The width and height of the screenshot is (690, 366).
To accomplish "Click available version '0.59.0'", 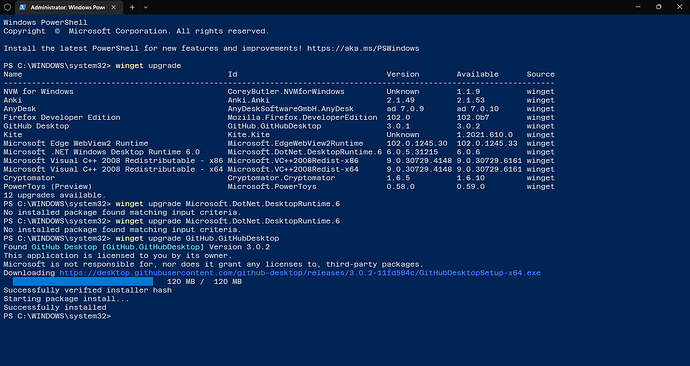I will pyautogui.click(x=470, y=187).
